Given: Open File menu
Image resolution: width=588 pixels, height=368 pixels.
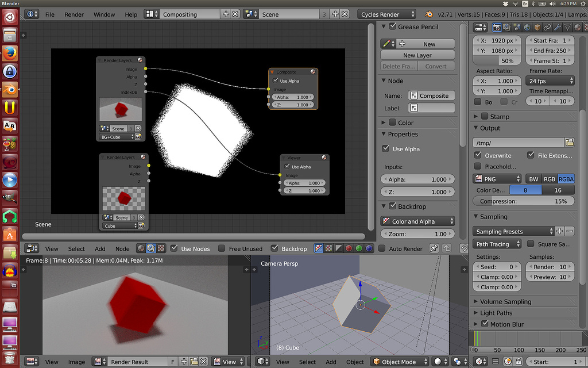Looking at the screenshot, I should [50, 14].
